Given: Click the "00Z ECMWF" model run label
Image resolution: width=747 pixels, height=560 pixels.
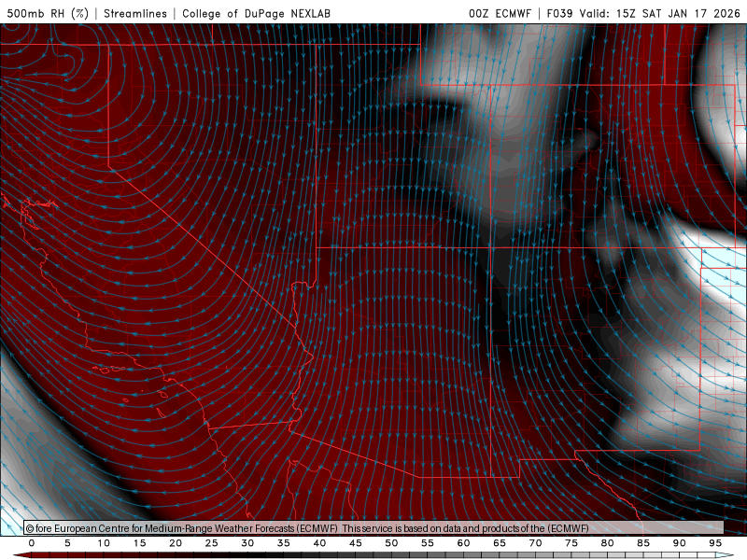Looking at the screenshot, I should pyautogui.click(x=500, y=13).
